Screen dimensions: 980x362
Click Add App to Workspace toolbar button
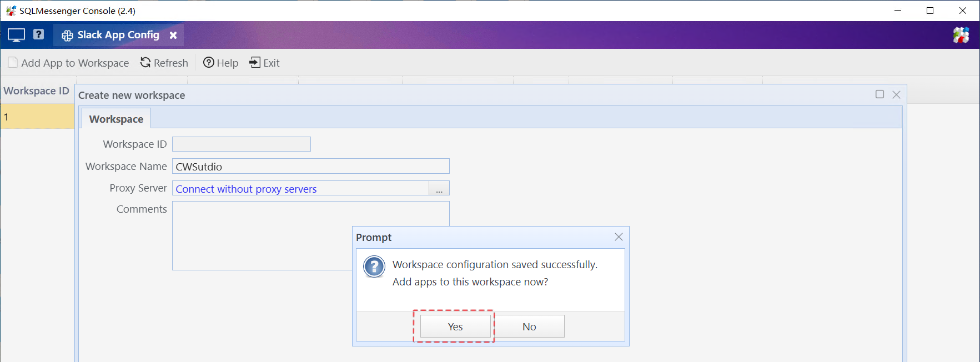68,63
